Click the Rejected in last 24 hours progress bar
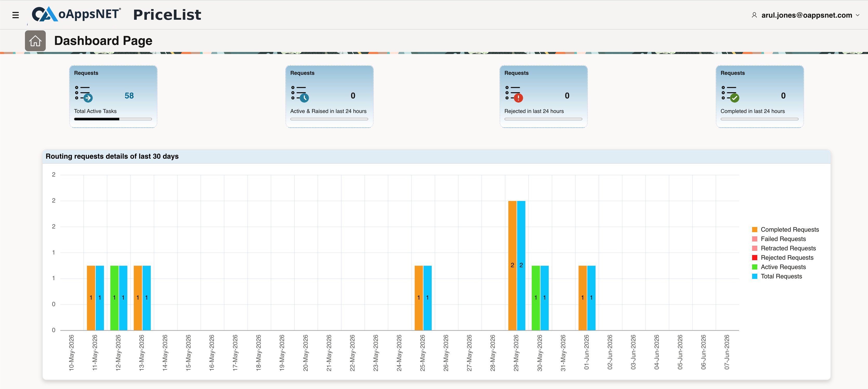 coord(543,119)
